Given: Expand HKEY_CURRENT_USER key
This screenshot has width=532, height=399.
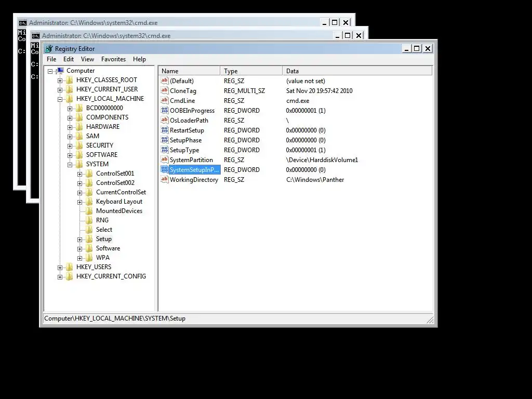Looking at the screenshot, I should point(60,90).
